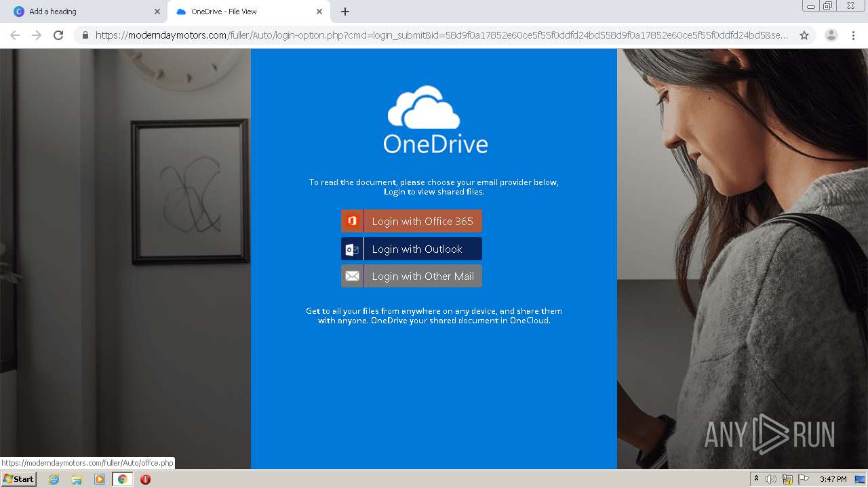This screenshot has width=868, height=488.
Task: Click the OneDrive wordmark text
Action: pyautogui.click(x=435, y=144)
